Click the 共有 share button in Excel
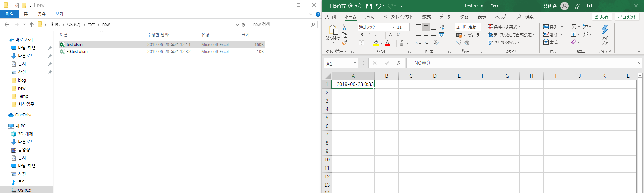 [x=602, y=17]
